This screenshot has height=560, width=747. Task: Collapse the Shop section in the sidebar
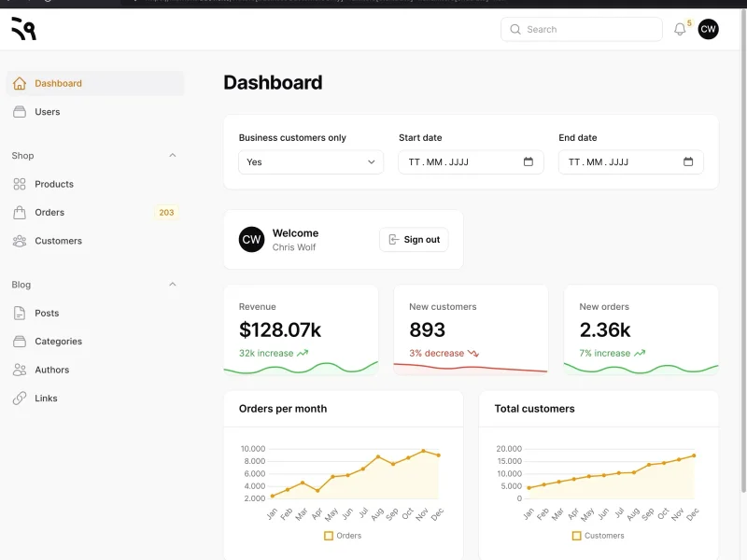(172, 155)
